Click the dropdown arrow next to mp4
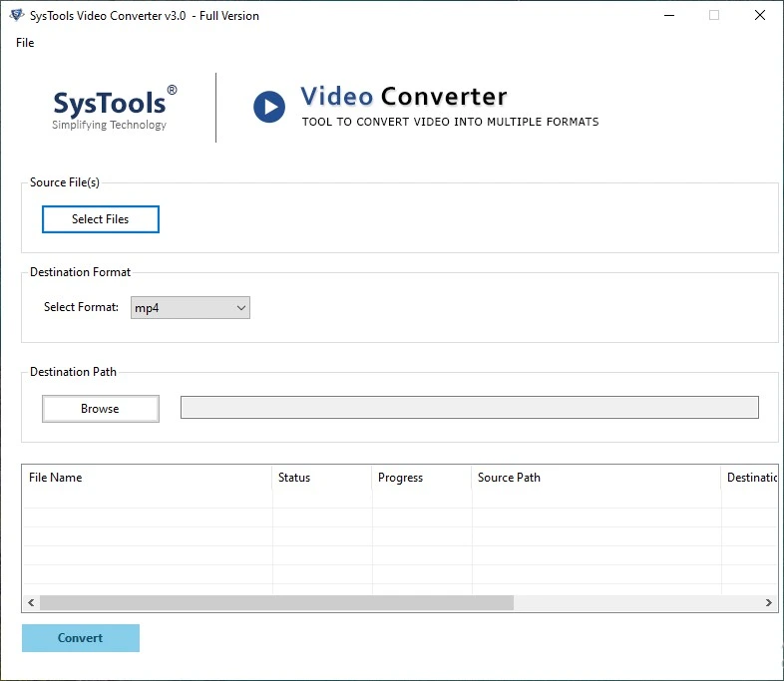The image size is (784, 681). click(x=240, y=308)
